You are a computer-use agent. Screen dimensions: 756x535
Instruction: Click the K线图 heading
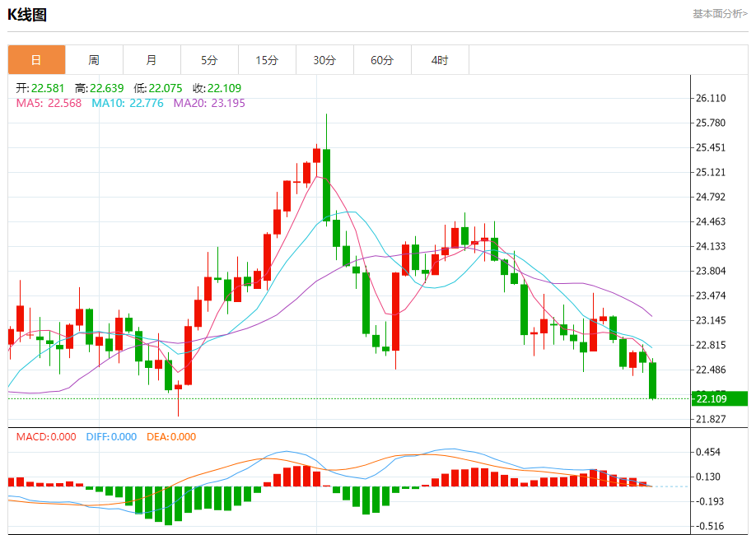[x=27, y=15]
